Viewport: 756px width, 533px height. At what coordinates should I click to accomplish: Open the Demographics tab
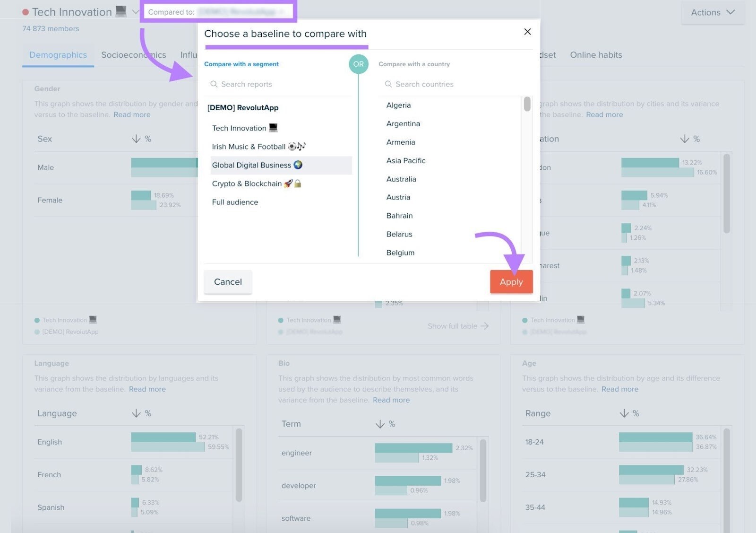[x=58, y=55]
